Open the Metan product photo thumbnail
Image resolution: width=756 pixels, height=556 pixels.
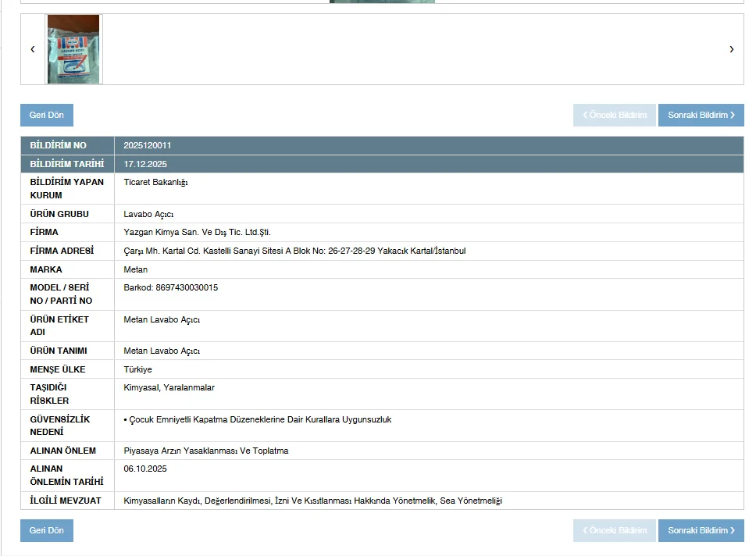(73, 49)
